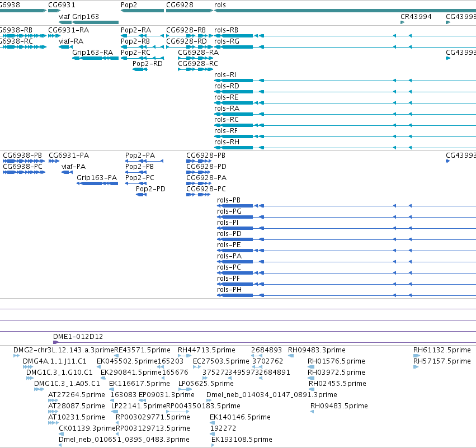This screenshot has width=476, height=448.
Task: Click the rols-RI transcript label
Action: coord(225,75)
